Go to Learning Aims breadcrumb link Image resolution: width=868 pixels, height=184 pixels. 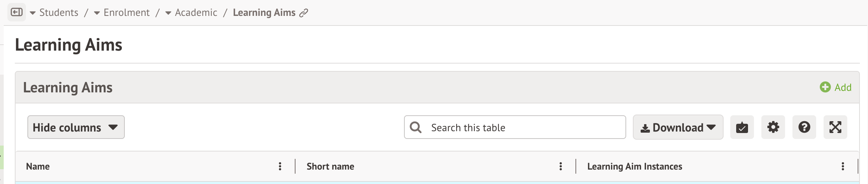[264, 13]
